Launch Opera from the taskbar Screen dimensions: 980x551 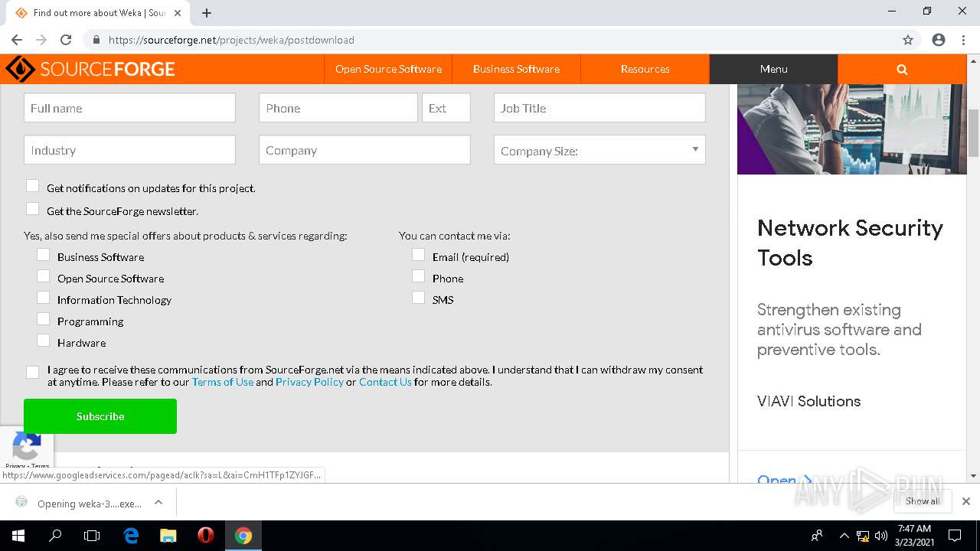click(x=206, y=536)
